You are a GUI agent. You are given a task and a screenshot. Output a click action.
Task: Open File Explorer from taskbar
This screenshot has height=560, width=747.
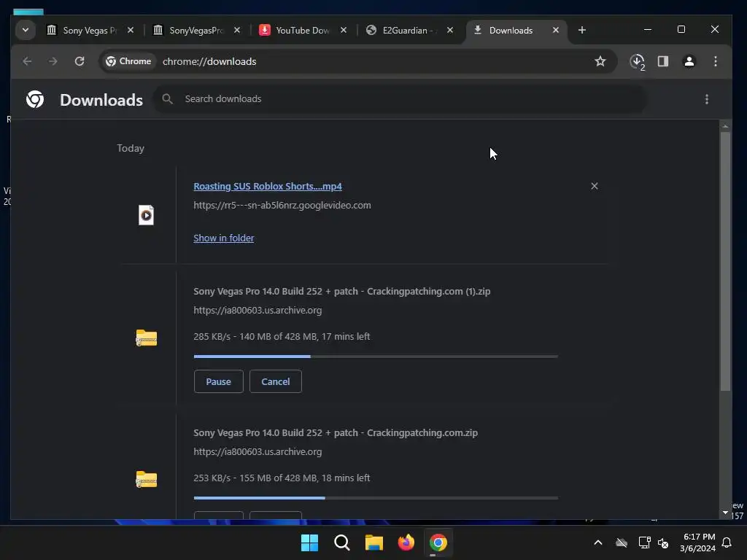tap(374, 542)
